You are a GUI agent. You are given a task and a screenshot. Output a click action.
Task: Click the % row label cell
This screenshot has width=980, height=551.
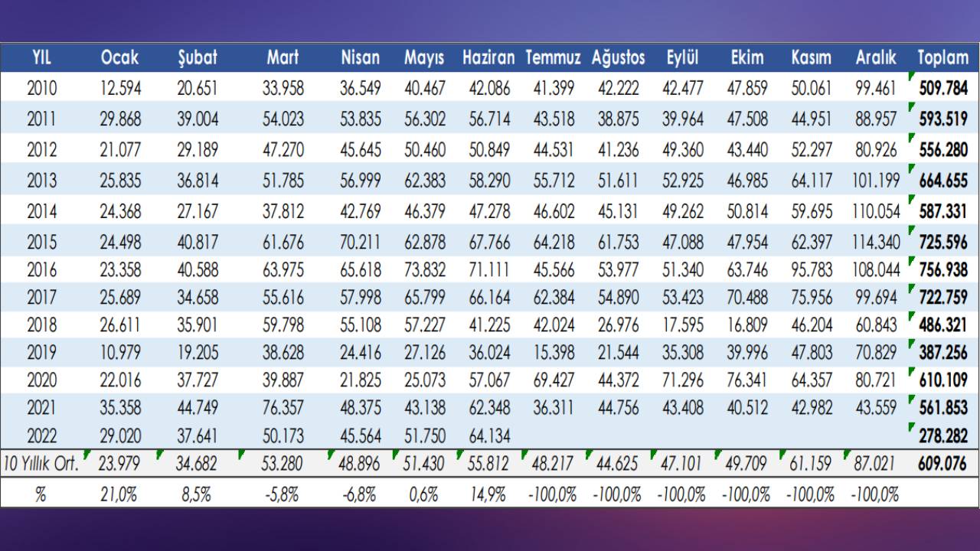[x=41, y=494]
